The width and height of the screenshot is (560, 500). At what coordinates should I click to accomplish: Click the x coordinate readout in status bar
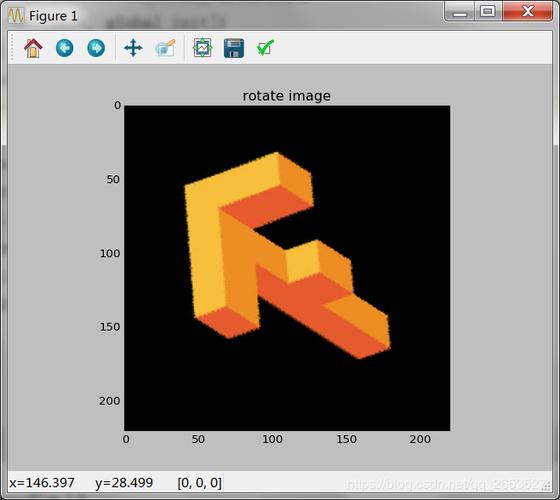(x=42, y=483)
